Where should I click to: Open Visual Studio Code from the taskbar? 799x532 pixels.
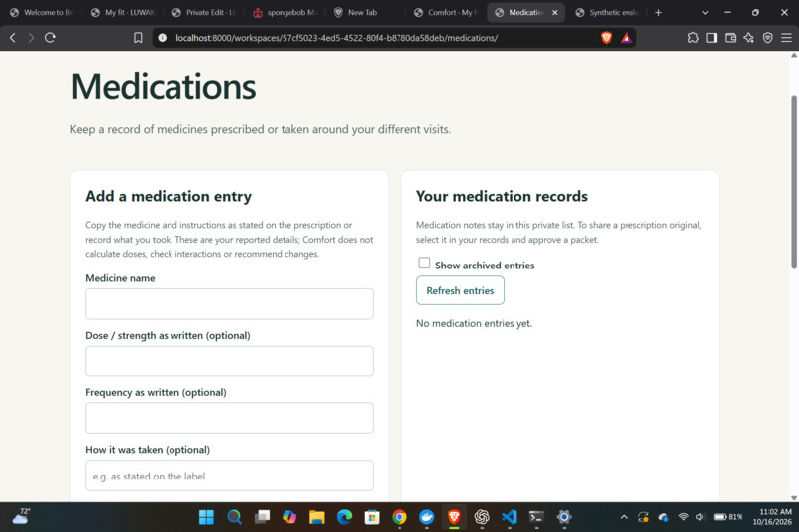tap(510, 517)
